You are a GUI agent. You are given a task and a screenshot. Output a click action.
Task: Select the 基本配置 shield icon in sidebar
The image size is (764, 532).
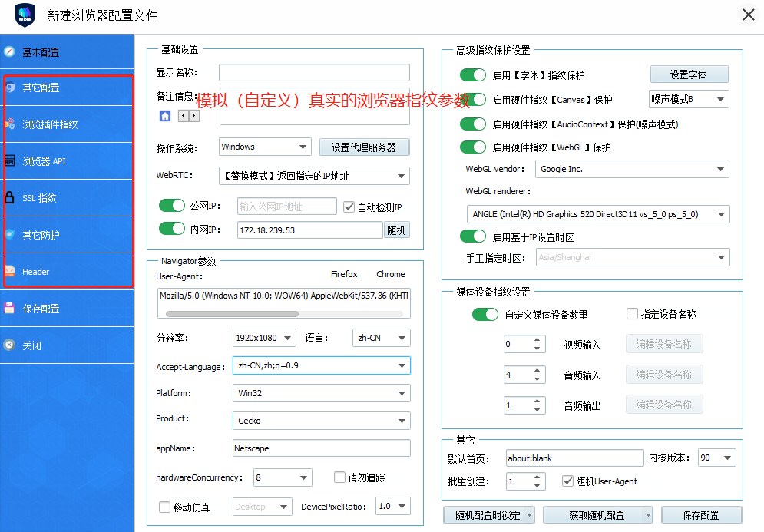pos(11,52)
